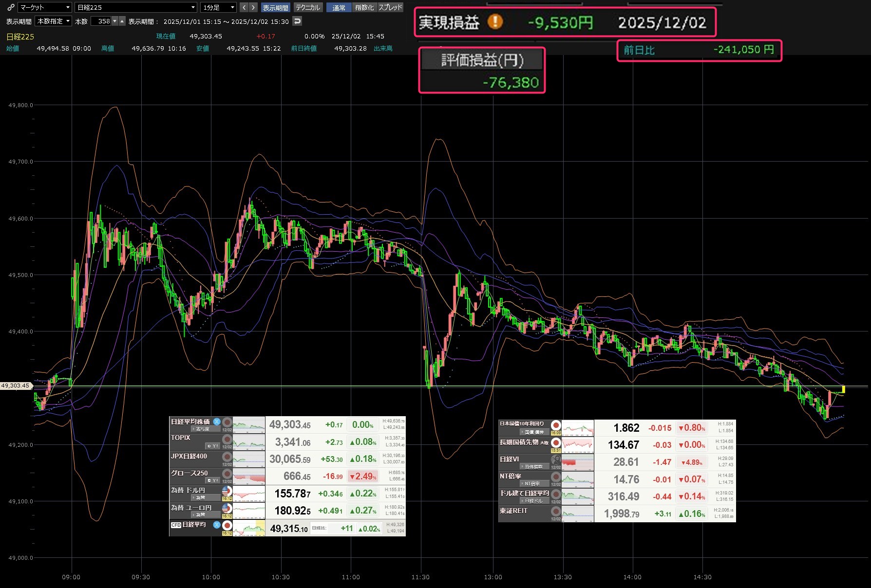Click the orange warning icon beside 実現損益

pyautogui.click(x=495, y=22)
